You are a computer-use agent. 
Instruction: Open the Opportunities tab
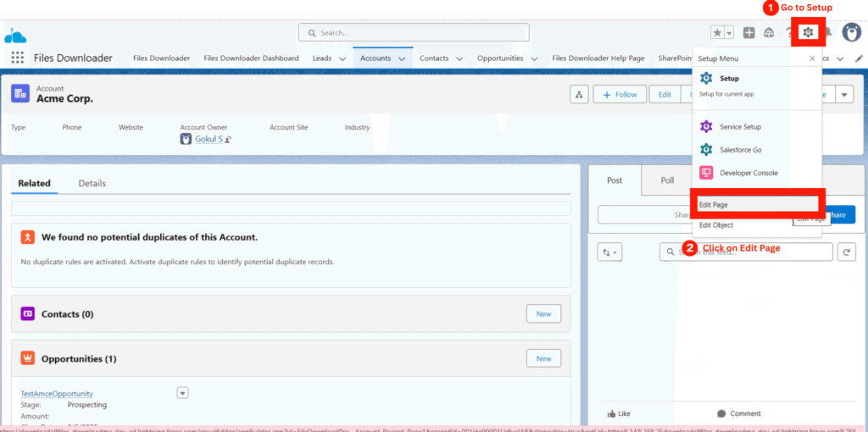pos(500,58)
